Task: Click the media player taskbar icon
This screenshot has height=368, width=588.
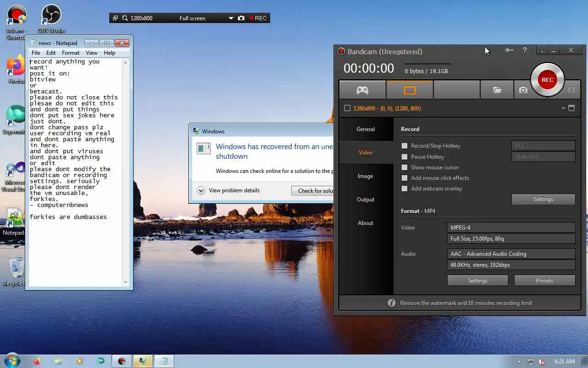Action: pyautogui.click(x=79, y=362)
